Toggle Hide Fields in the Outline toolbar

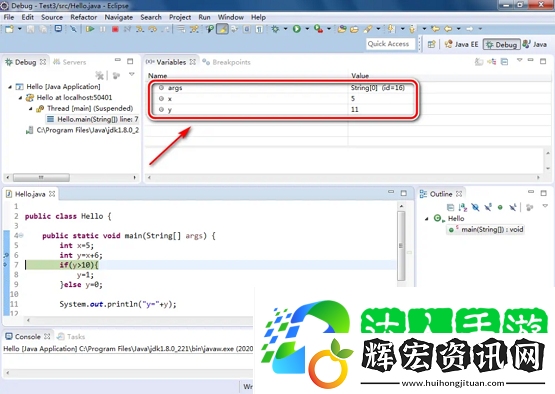coord(475,207)
